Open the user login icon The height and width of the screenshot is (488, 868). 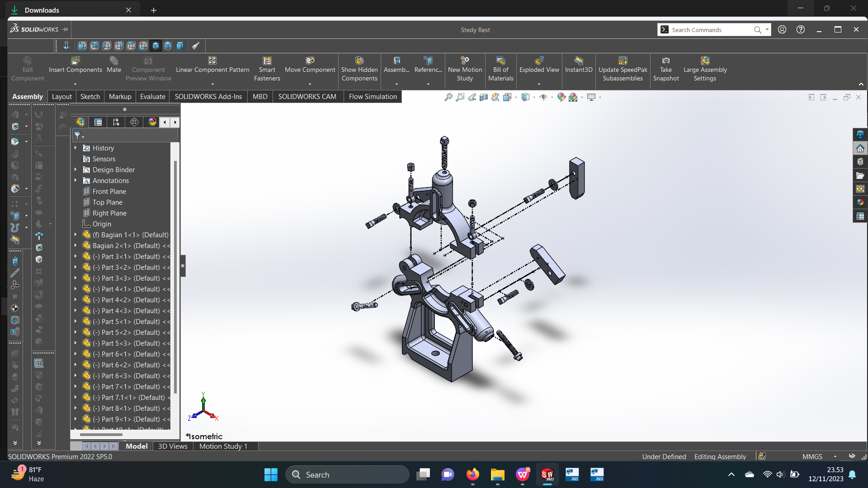782,29
